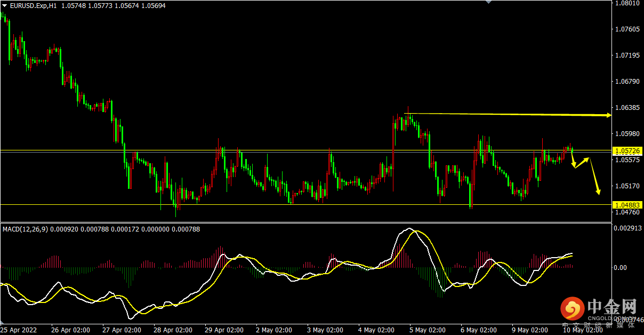Click the MACD(12,26,9) indicator label

click(25, 229)
